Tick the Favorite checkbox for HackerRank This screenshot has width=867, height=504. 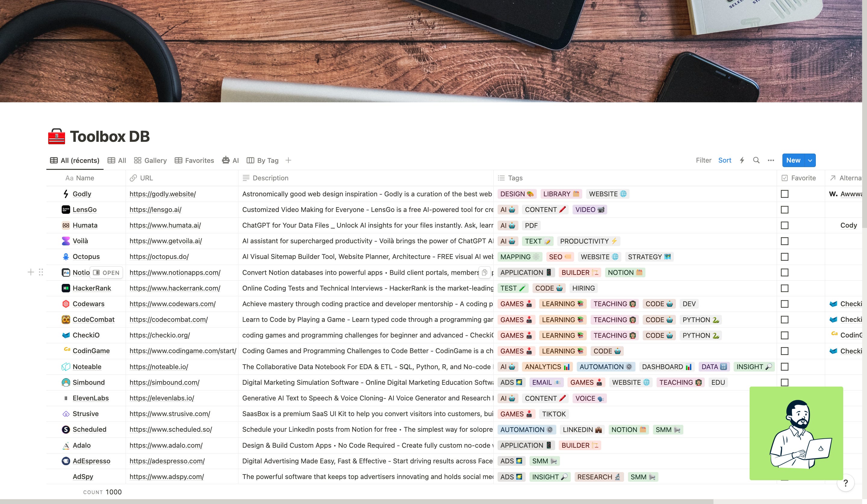pos(785,288)
